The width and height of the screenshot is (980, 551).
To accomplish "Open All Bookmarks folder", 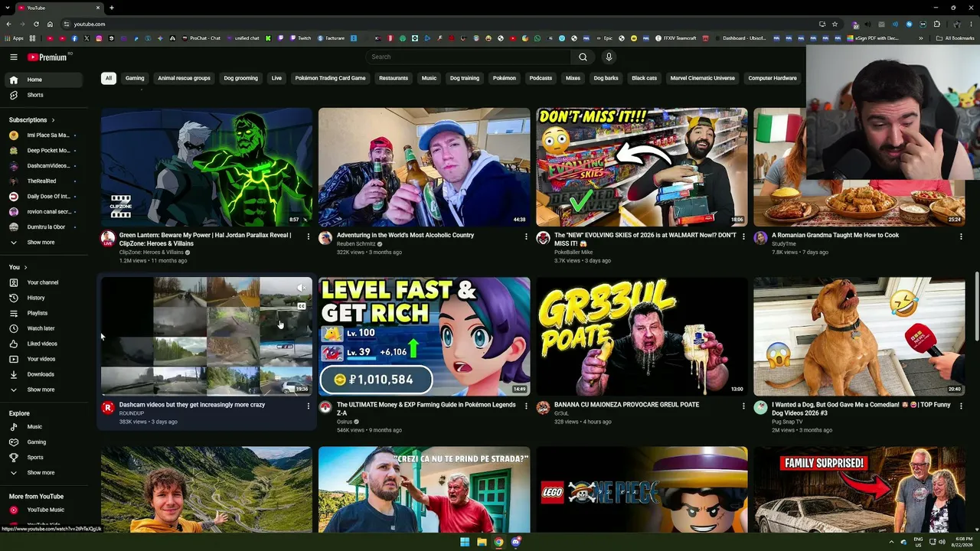I will pos(955,38).
